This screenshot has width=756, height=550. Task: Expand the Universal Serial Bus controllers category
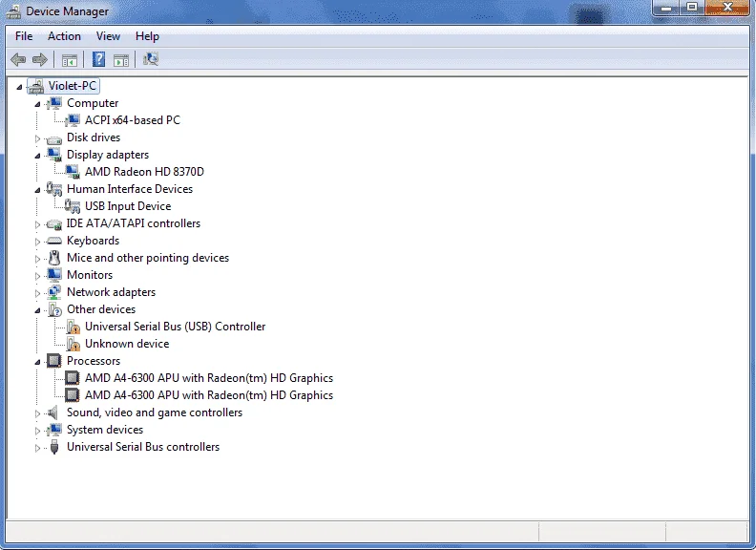[37, 448]
